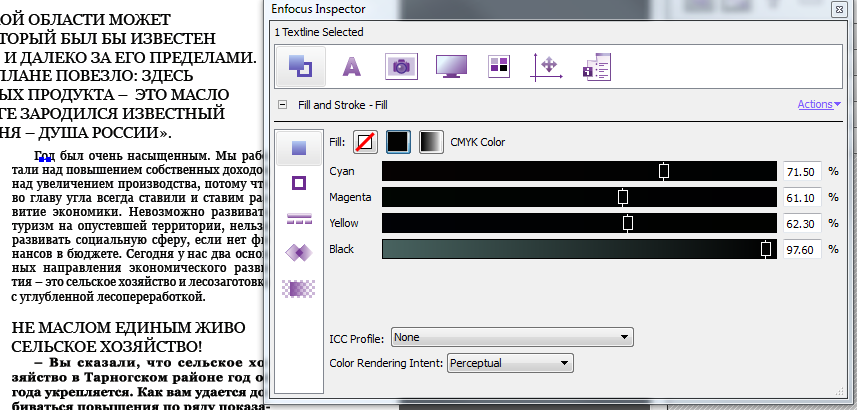Click the 'CMYK Color' label

(x=478, y=143)
